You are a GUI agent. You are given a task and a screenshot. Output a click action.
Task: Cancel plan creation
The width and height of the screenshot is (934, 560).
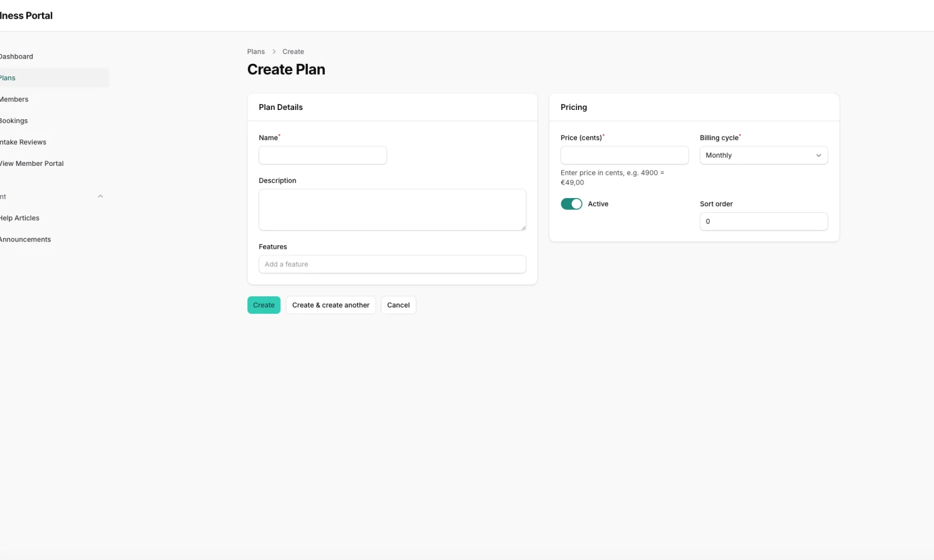click(398, 305)
